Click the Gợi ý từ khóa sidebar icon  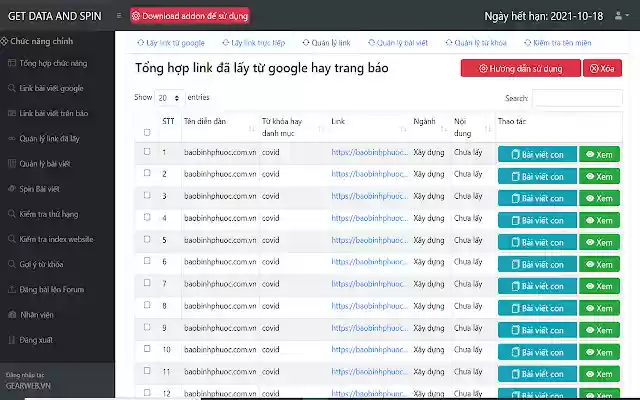[10, 264]
